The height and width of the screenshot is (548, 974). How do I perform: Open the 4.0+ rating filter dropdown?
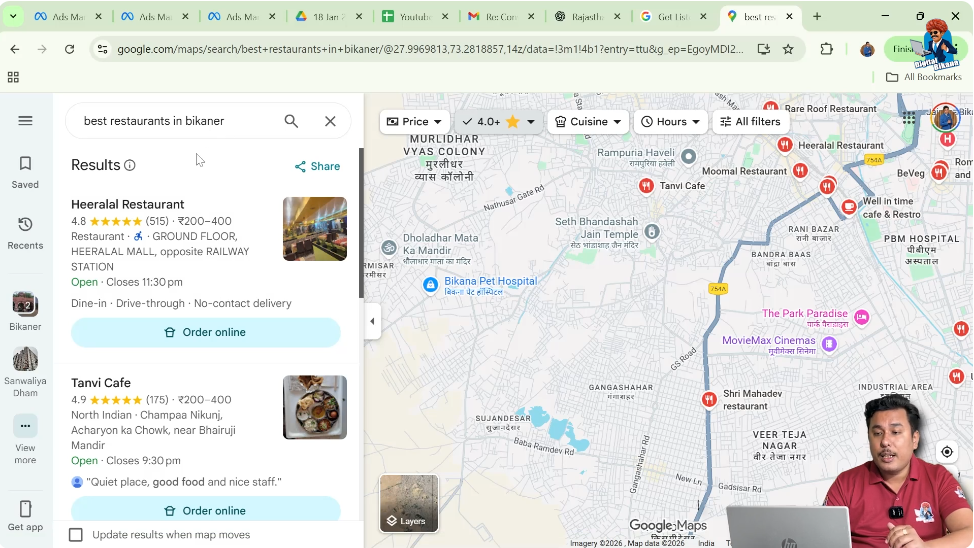point(498,122)
